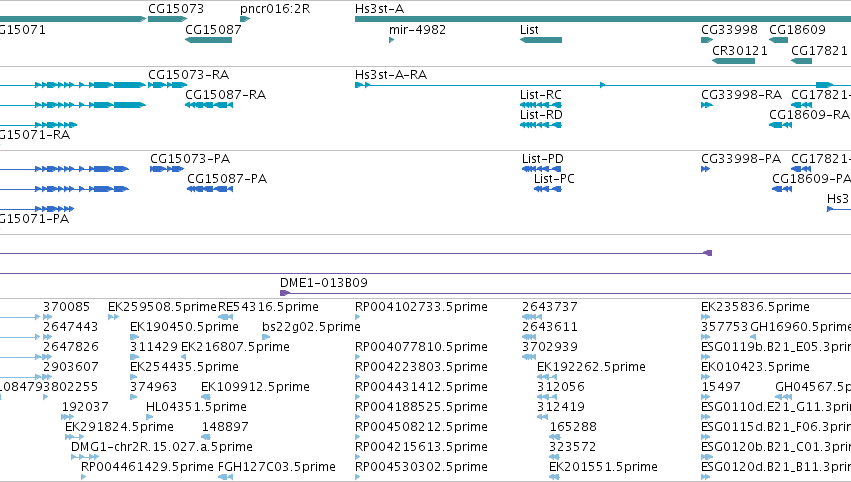851x482 pixels.
Task: Select the pncr016:2R small gene glyph
Action: click(245, 19)
